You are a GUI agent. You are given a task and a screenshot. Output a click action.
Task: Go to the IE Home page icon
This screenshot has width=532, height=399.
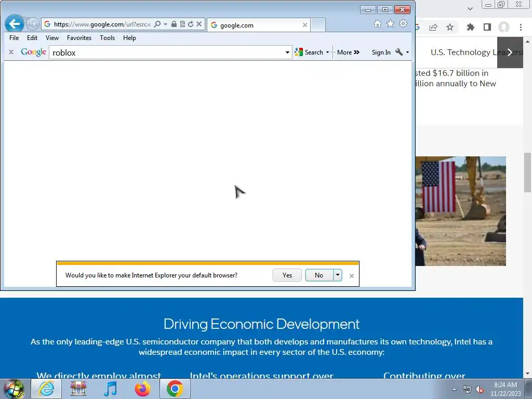[x=378, y=24]
